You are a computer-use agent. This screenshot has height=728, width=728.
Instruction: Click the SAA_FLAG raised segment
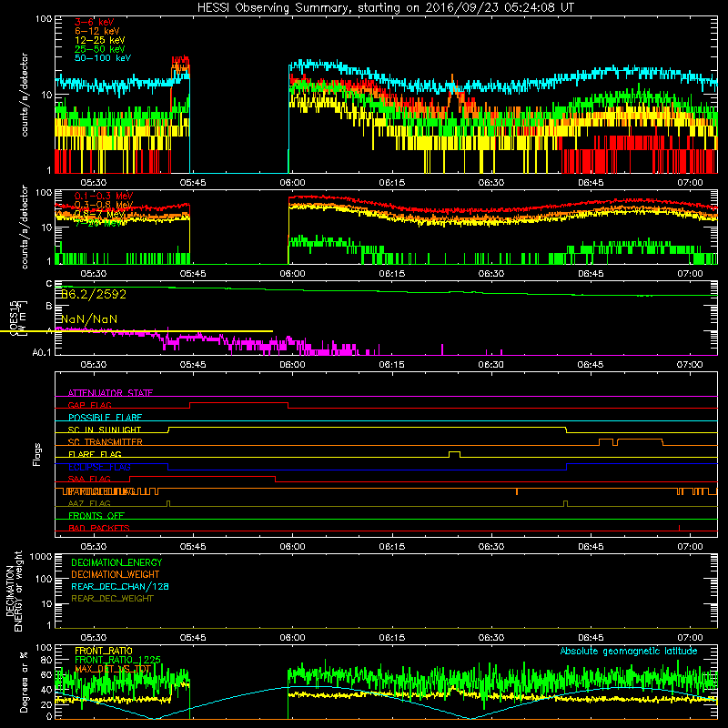tap(202, 477)
